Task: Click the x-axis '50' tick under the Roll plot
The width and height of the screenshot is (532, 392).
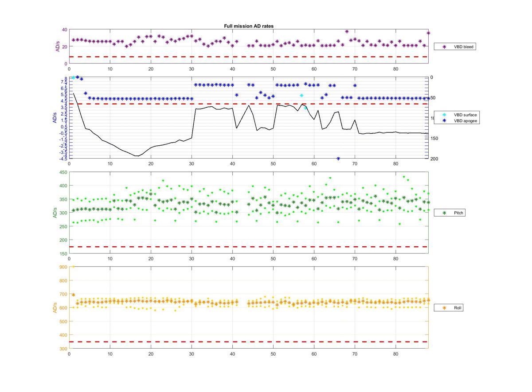Action: (273, 354)
